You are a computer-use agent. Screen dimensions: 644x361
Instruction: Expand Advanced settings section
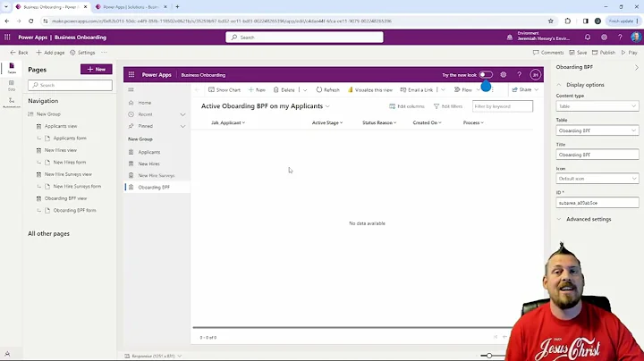[584, 219]
